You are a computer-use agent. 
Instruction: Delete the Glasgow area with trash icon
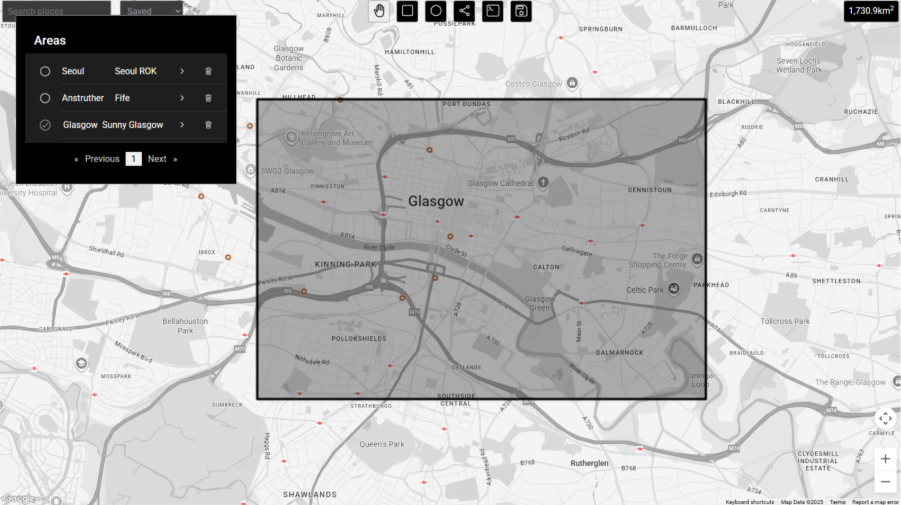pyautogui.click(x=208, y=125)
